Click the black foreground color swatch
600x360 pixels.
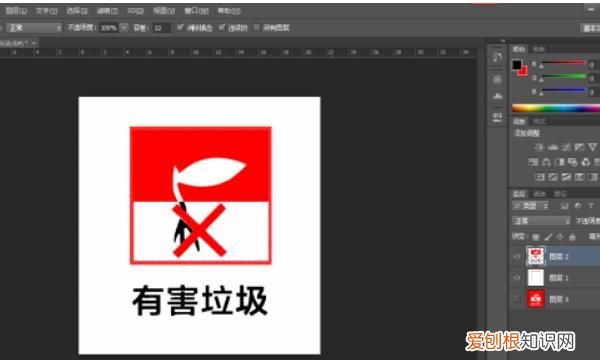pos(517,65)
